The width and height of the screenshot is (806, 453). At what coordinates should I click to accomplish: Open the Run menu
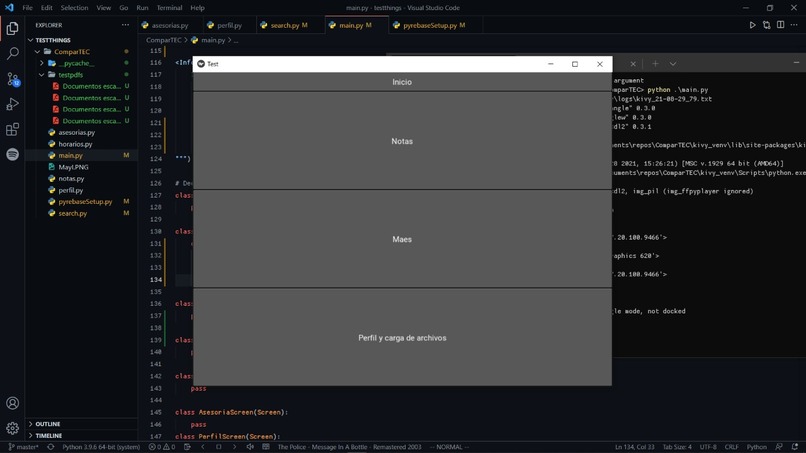coord(142,8)
